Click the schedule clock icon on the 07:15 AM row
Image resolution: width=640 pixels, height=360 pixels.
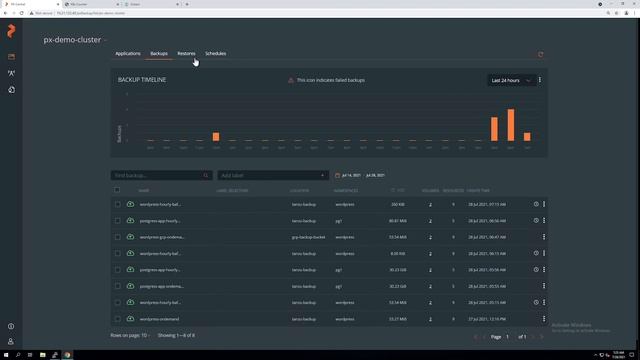pyautogui.click(x=536, y=204)
